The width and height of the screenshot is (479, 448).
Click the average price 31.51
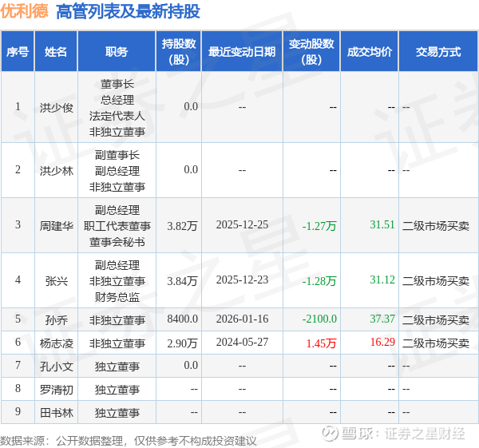(382, 224)
